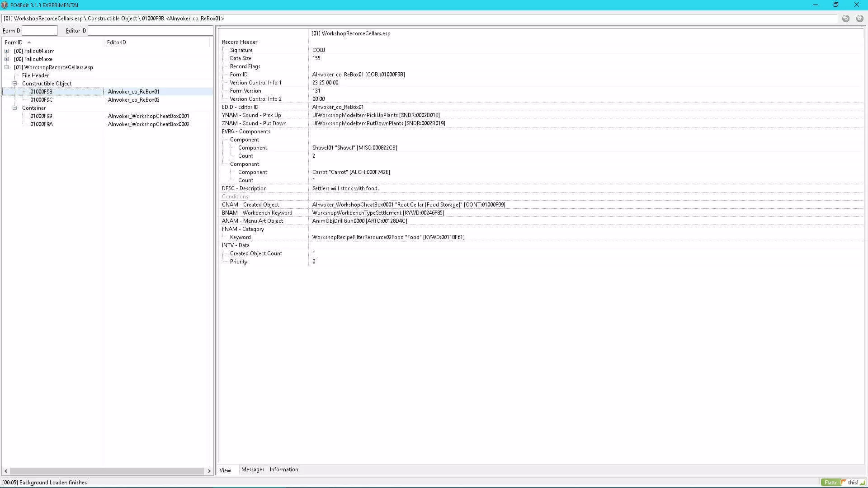Click the horizontal scrollbar thumb in tree panel

[x=107, y=471]
